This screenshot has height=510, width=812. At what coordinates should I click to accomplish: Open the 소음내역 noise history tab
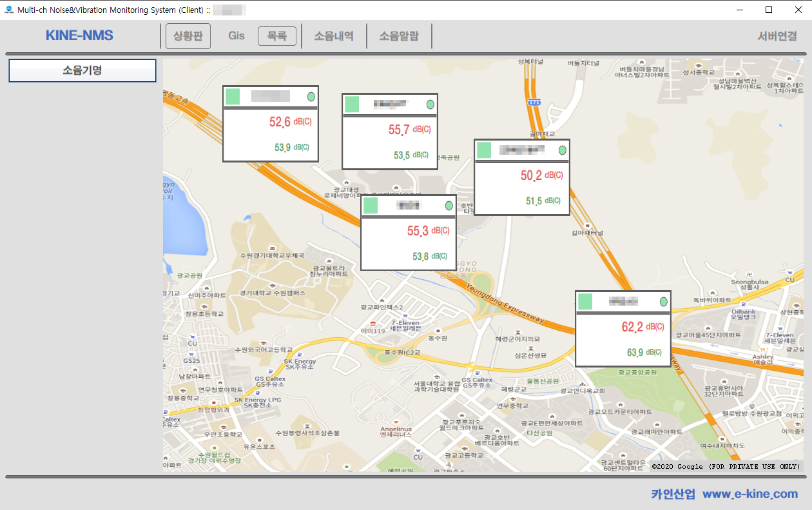coord(334,36)
